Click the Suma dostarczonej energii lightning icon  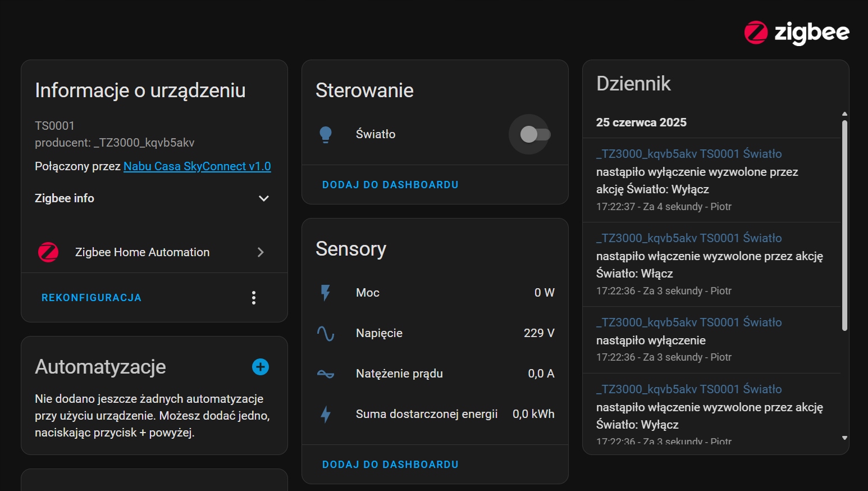[326, 414]
